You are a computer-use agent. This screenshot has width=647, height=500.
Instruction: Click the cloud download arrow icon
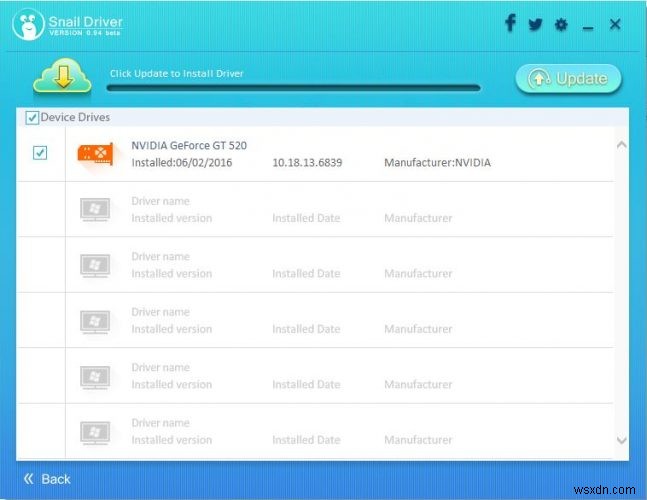point(62,75)
